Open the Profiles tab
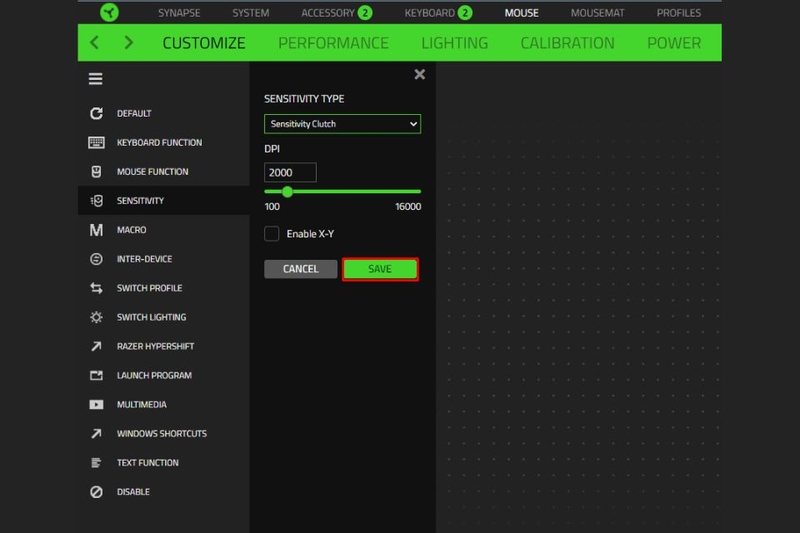This screenshot has width=800, height=533. coord(679,13)
